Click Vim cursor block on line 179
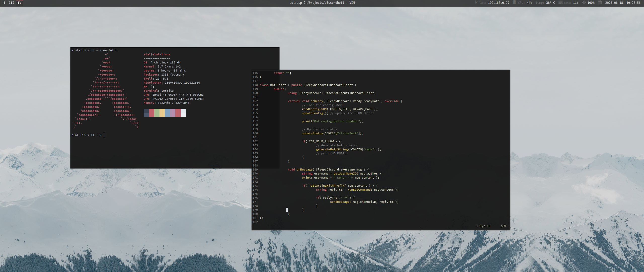Screen dimensions: 644x272 pos(287,210)
